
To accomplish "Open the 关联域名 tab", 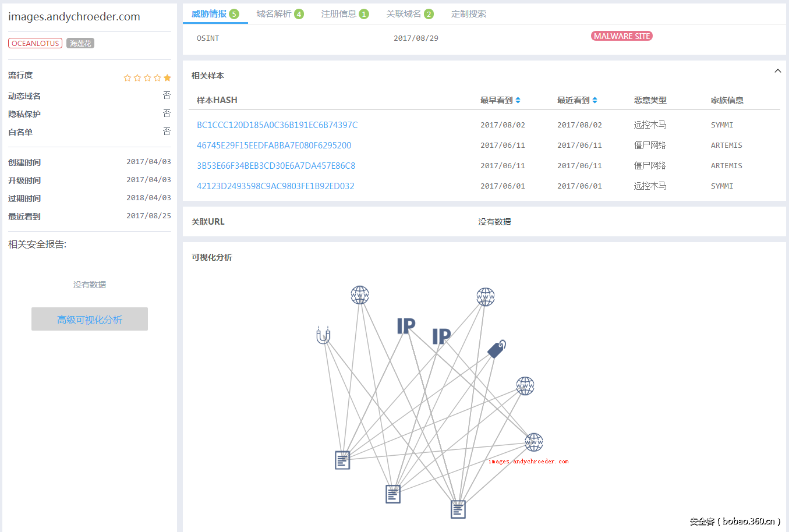I will pos(409,14).
